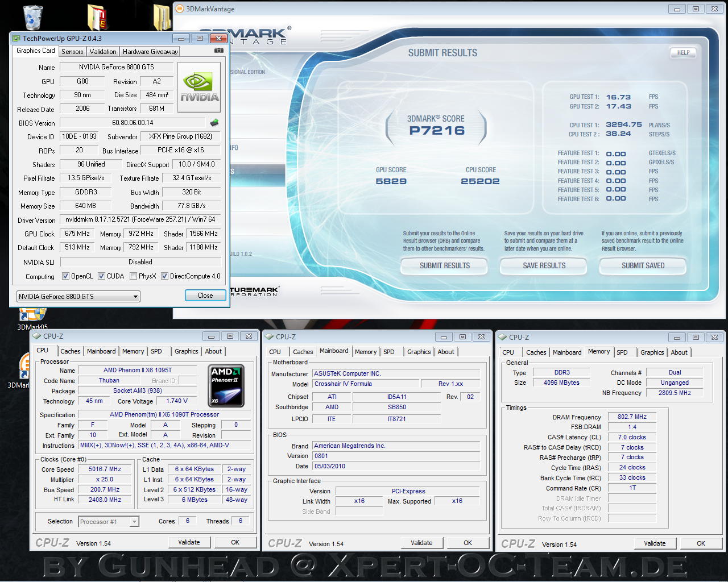
Task: Click the Subvendor value XFX Pine Group
Action: click(180, 136)
